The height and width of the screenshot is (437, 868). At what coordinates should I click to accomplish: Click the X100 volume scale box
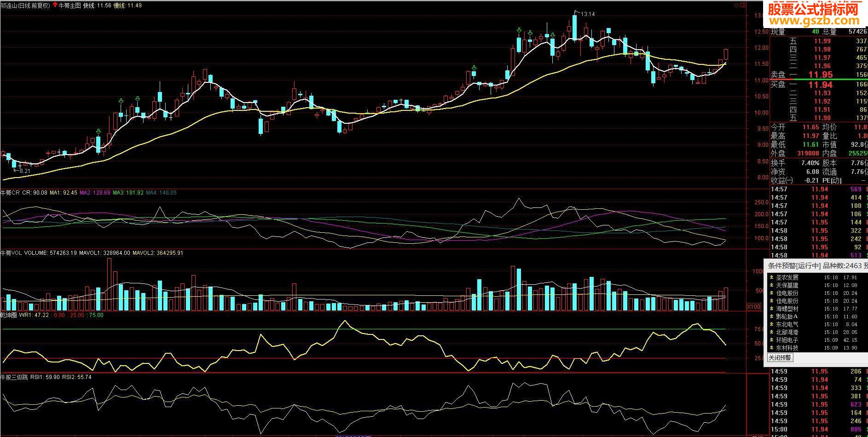pyautogui.click(x=754, y=306)
